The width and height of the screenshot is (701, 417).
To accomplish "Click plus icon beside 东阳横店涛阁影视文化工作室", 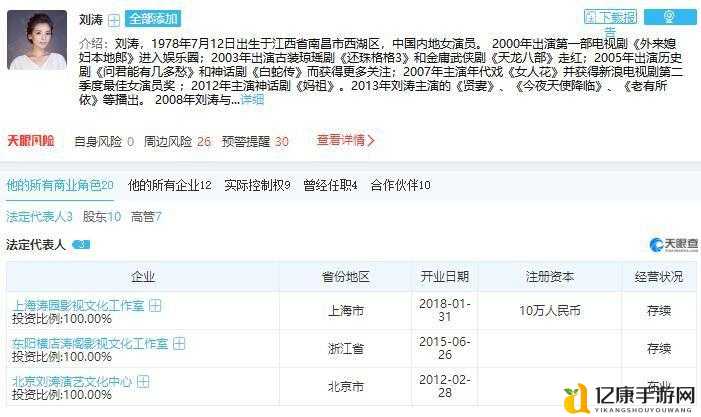I will tap(179, 344).
